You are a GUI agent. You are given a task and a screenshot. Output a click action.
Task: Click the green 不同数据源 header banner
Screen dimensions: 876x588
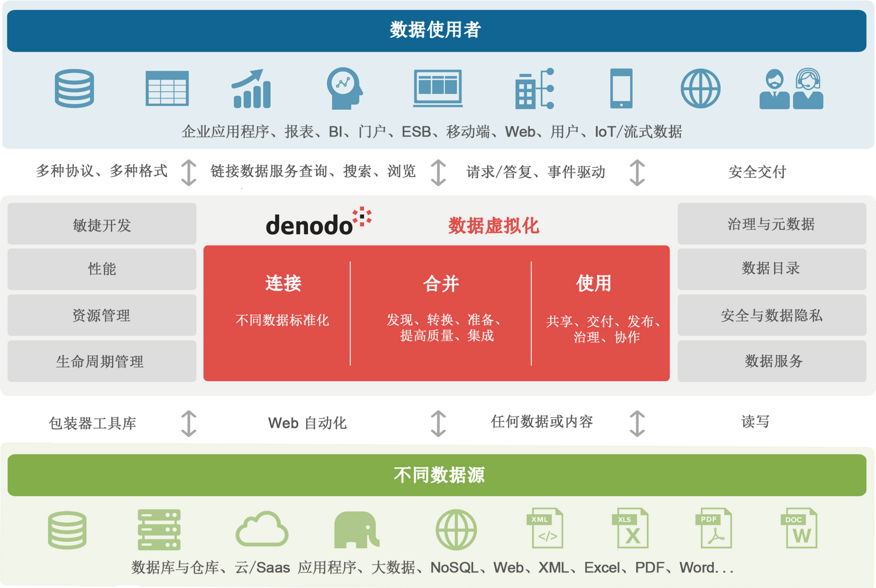[x=436, y=475]
